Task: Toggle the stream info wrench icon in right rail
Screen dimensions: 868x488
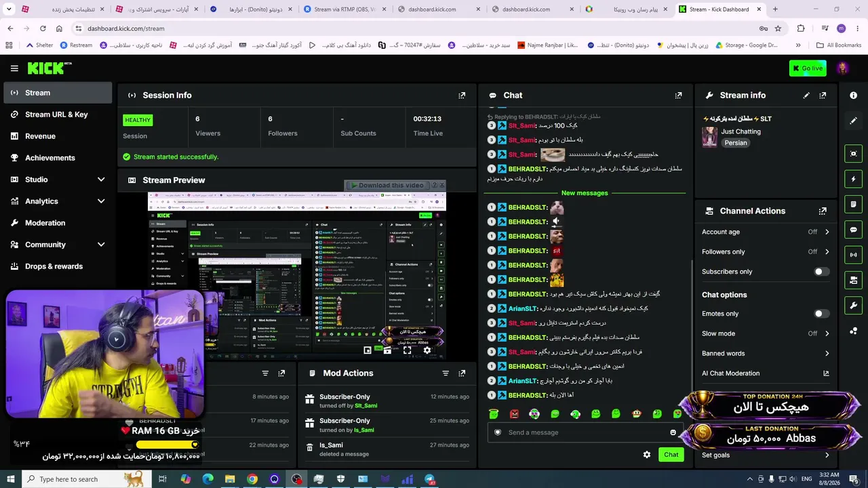Action: 854,306
